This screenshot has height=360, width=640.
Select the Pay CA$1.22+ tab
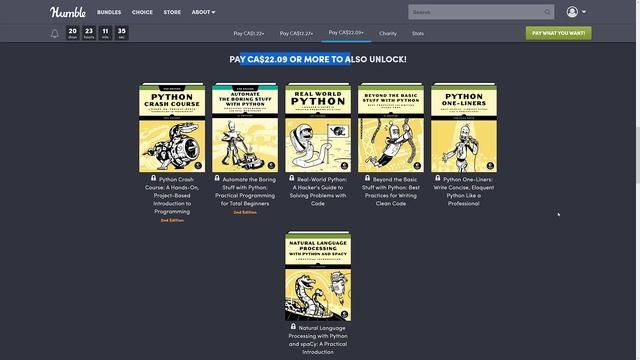(249, 33)
